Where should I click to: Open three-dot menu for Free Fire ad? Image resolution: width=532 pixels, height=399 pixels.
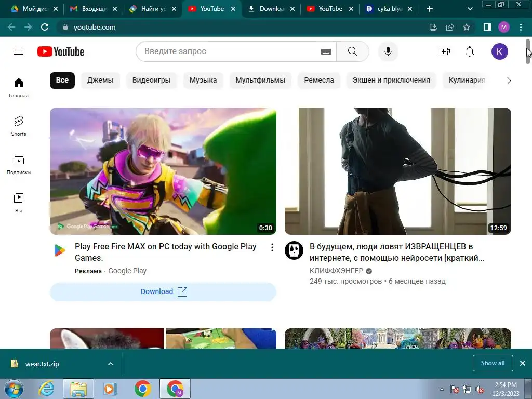pos(272,247)
